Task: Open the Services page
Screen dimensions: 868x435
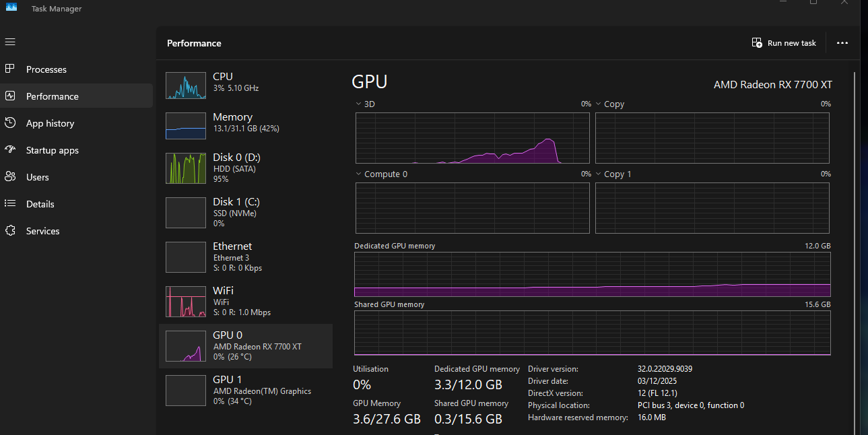Action: coord(42,230)
